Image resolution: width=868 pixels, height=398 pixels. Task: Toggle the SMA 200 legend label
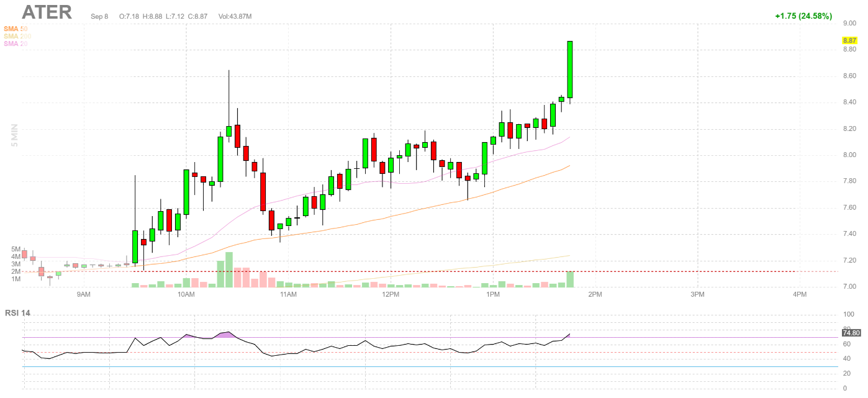[17, 36]
